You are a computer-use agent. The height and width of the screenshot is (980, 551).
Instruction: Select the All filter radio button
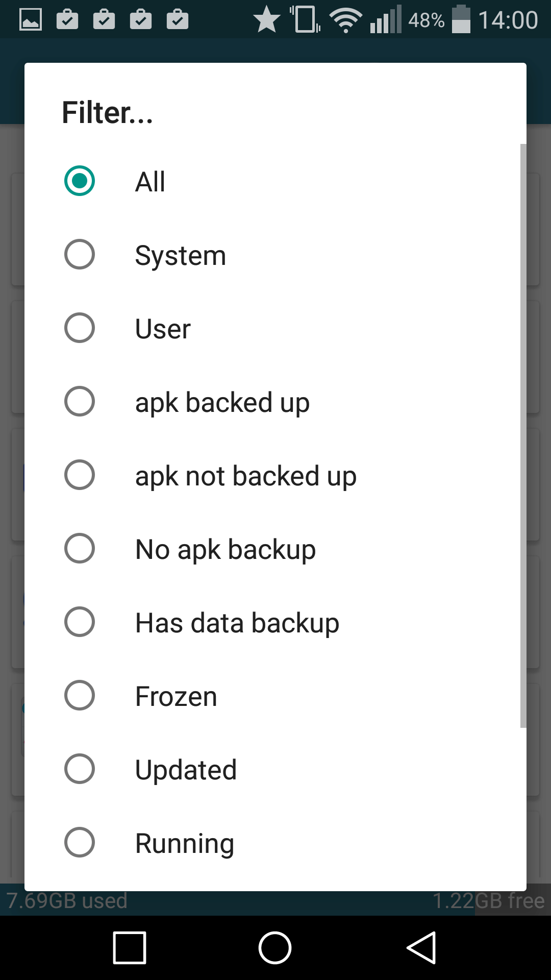[x=80, y=181]
